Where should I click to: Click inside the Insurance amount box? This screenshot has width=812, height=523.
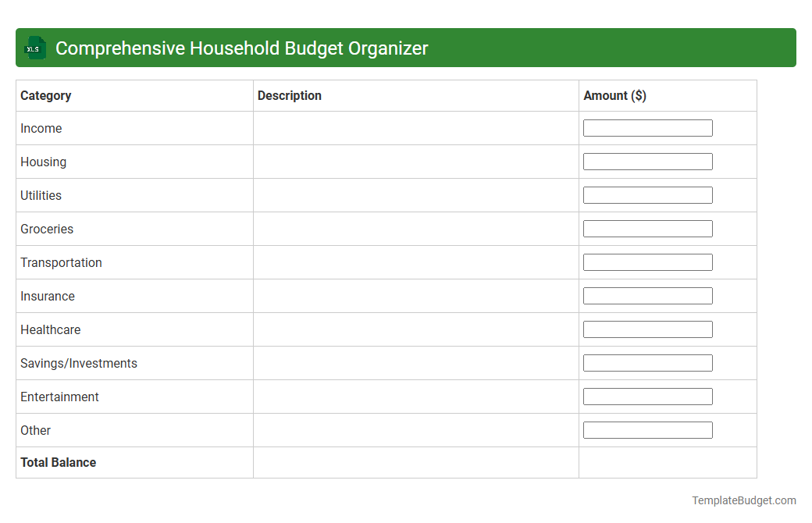tap(647, 295)
